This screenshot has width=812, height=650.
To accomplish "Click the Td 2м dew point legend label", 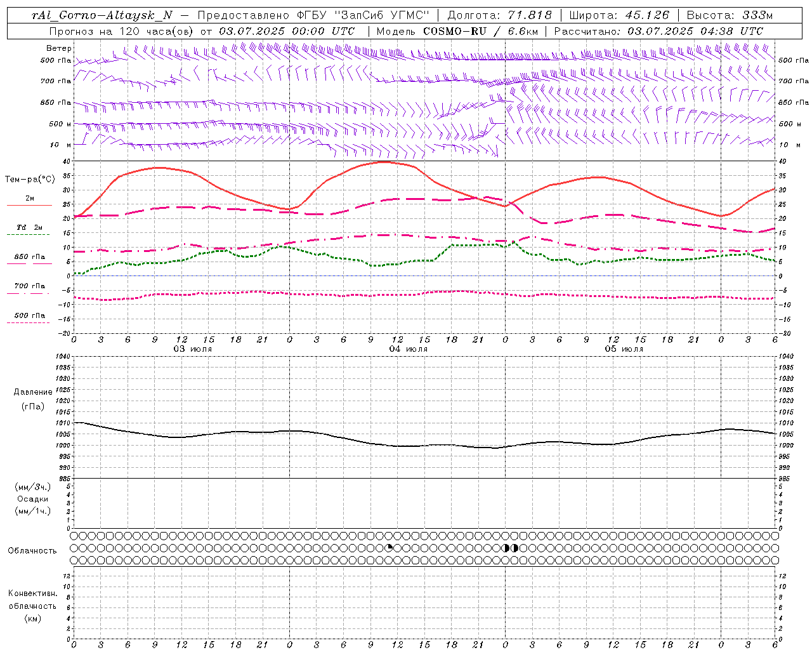I will [30, 227].
